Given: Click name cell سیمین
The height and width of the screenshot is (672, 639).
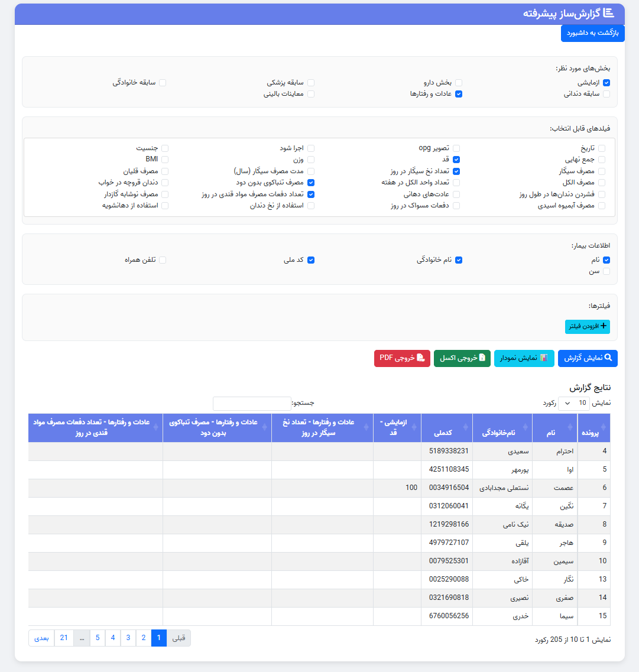Looking at the screenshot, I should pyautogui.click(x=555, y=561).
